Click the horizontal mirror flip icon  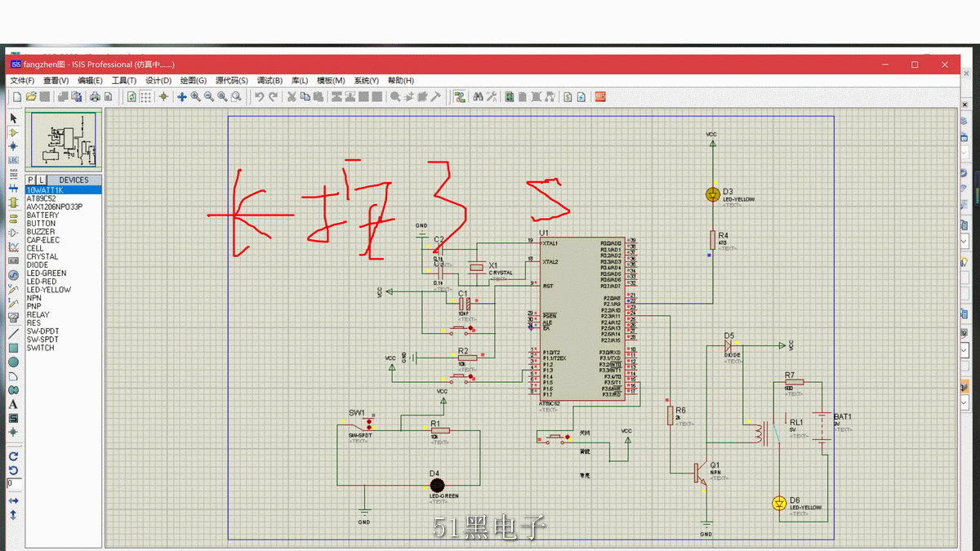point(13,500)
